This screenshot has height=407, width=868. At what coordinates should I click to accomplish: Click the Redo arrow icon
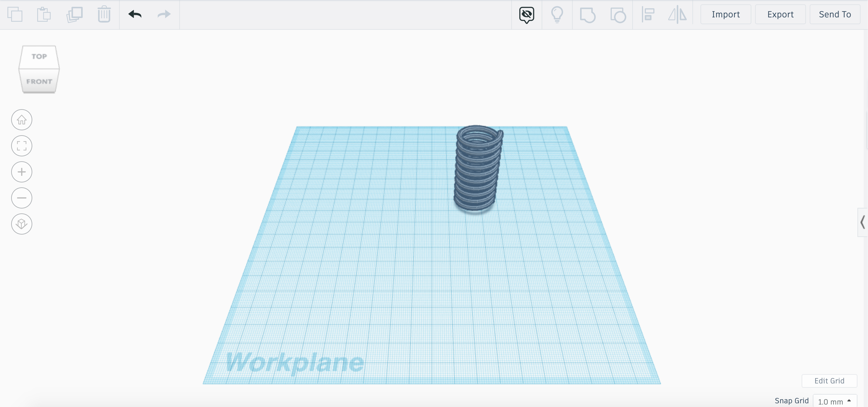pos(164,13)
